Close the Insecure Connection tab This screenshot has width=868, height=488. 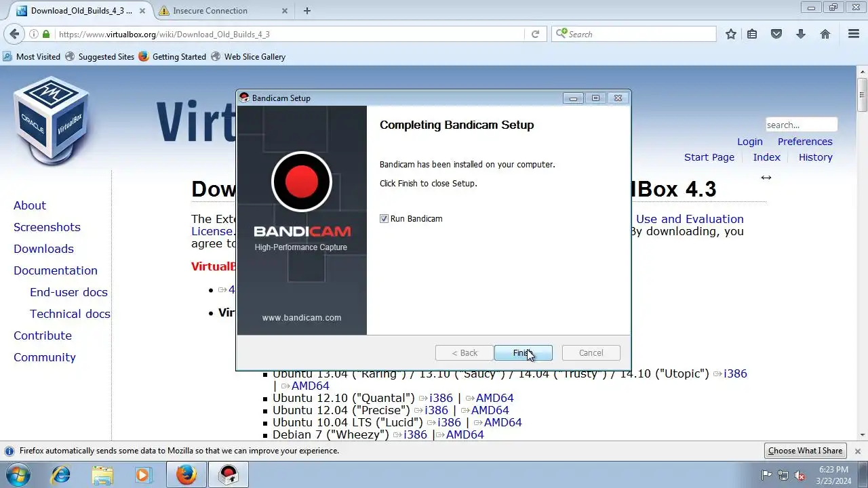pos(285,11)
